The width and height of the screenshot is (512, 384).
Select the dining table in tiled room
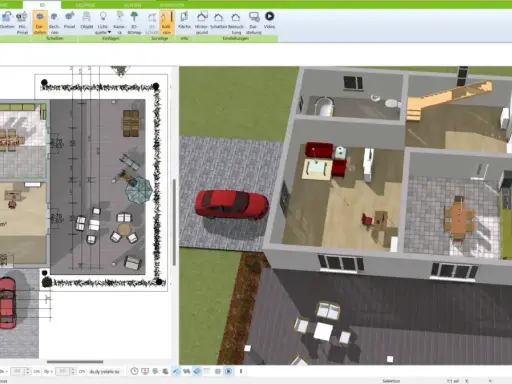459,218
